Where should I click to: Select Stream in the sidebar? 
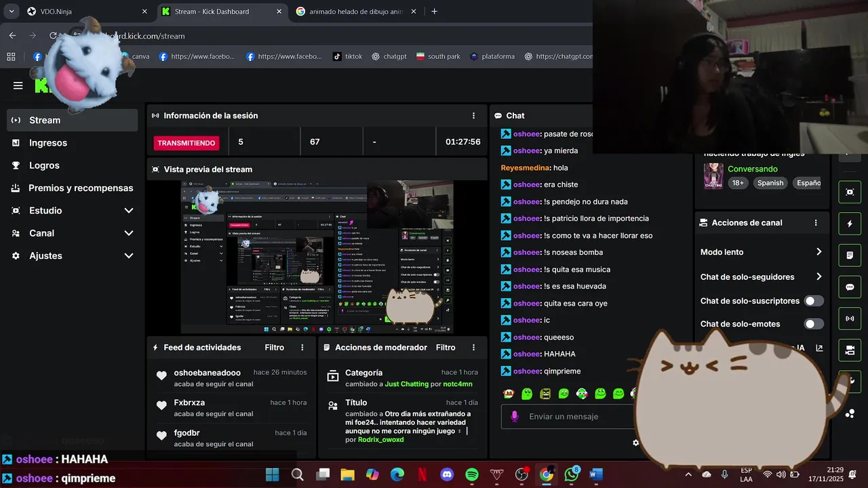[72, 120]
